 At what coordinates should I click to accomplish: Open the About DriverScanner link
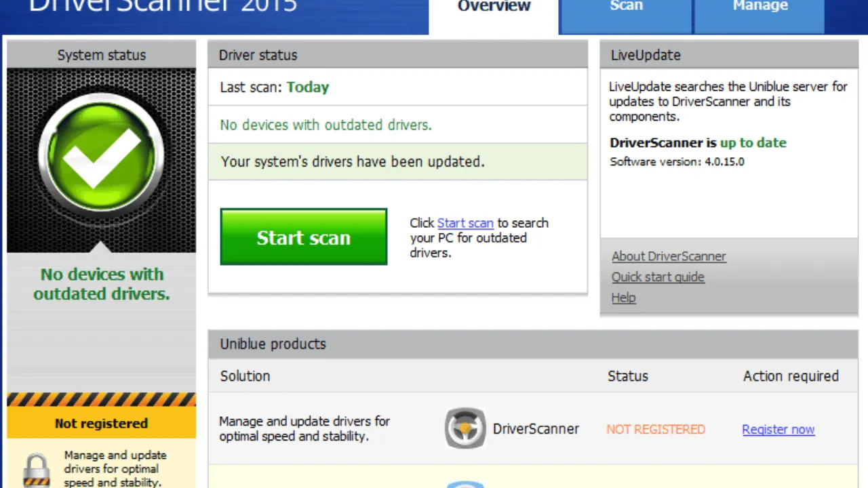point(669,256)
